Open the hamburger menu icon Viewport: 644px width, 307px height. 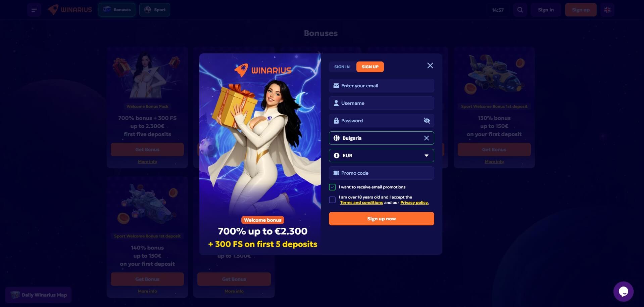[x=34, y=10]
